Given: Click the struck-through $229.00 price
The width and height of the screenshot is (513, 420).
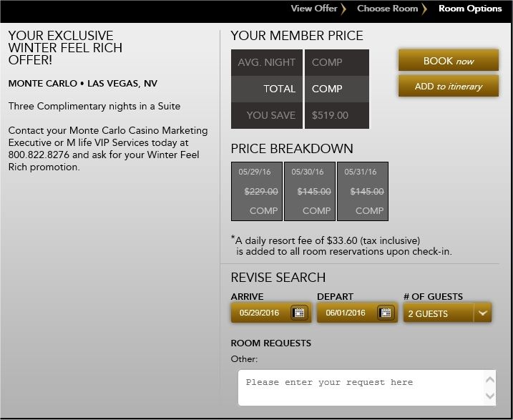Looking at the screenshot, I should pyautogui.click(x=261, y=191).
